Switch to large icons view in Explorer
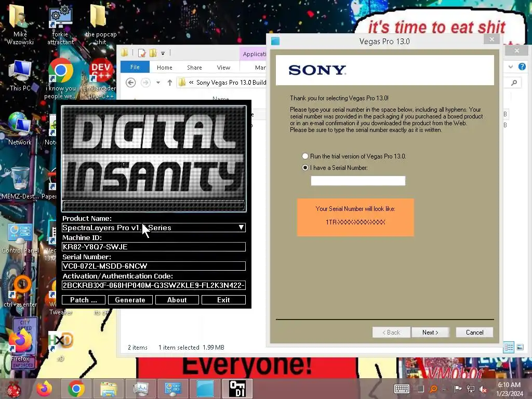The height and width of the screenshot is (399, 532). (x=520, y=347)
